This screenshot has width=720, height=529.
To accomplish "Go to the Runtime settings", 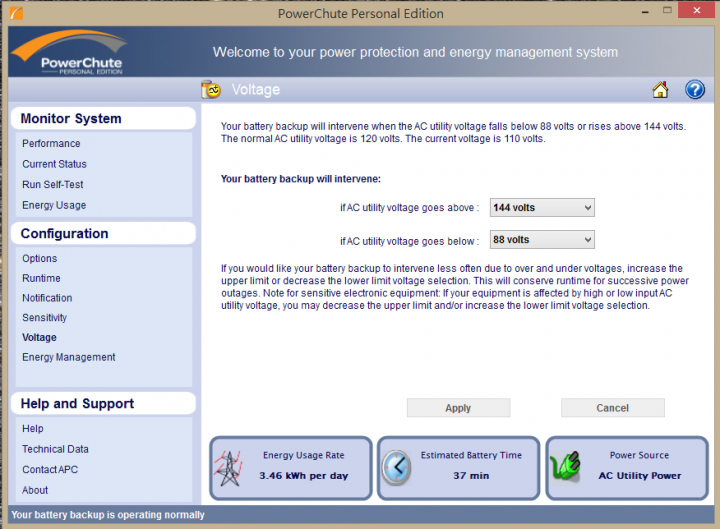I will [x=41, y=278].
